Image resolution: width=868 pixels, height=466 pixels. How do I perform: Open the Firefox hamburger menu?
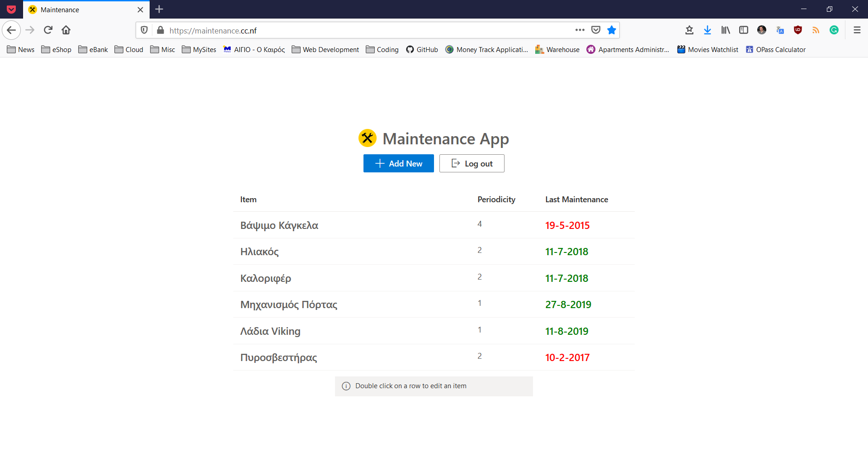tap(857, 30)
